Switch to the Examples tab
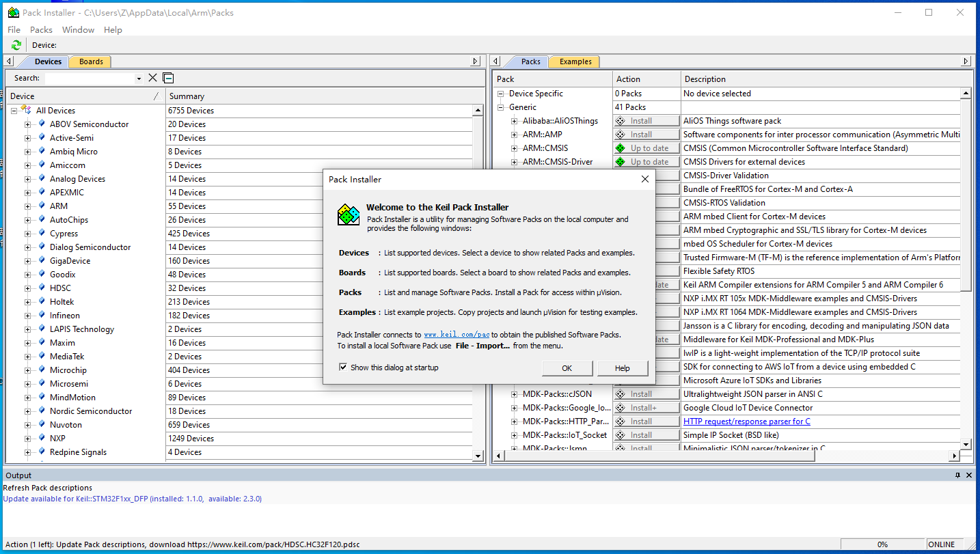This screenshot has height=554, width=980. [x=575, y=61]
